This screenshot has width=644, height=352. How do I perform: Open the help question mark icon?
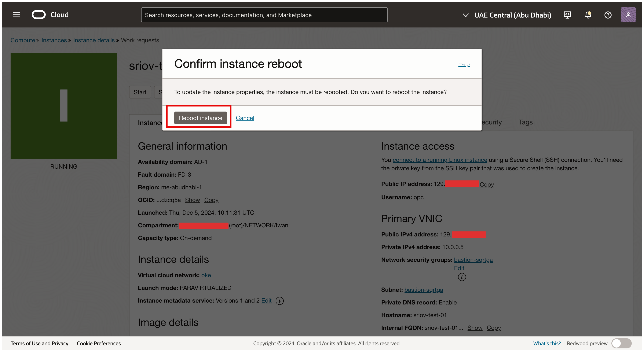tap(608, 15)
